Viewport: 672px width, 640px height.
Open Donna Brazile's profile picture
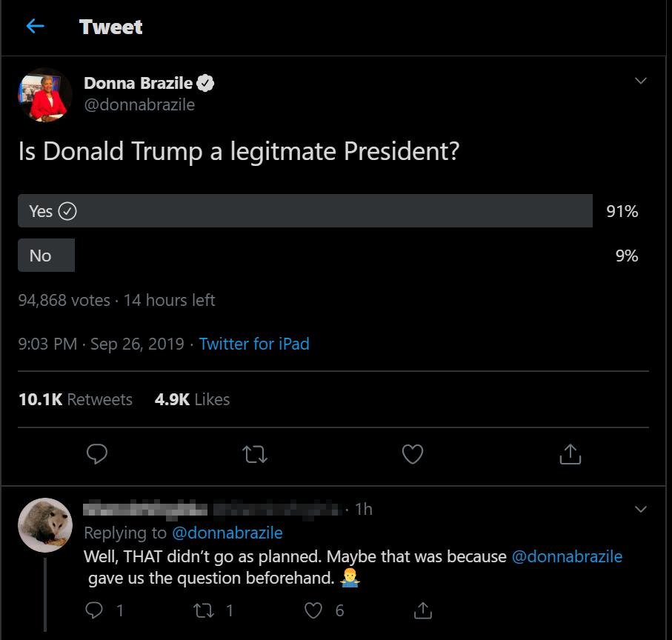point(44,95)
